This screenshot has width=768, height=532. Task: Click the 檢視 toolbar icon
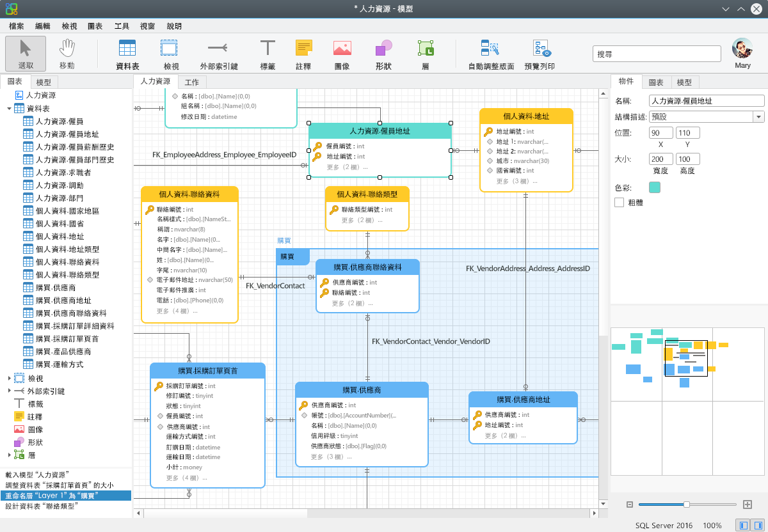pyautogui.click(x=171, y=53)
